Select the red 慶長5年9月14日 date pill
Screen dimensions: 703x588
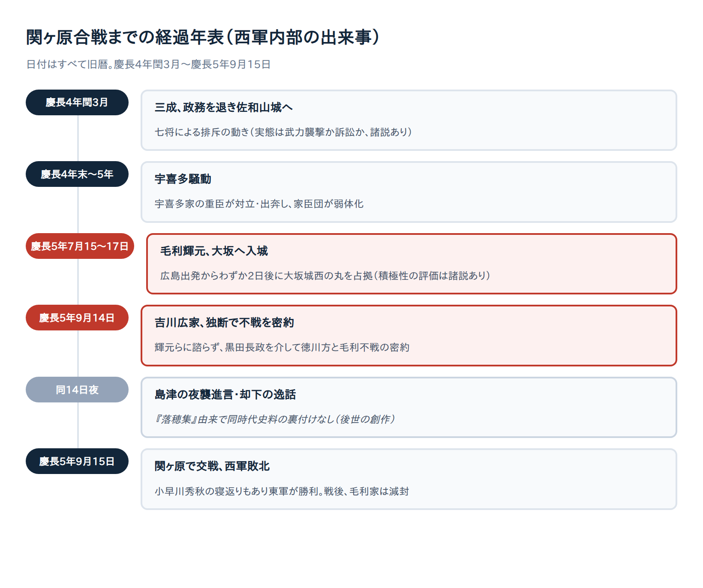tap(77, 318)
